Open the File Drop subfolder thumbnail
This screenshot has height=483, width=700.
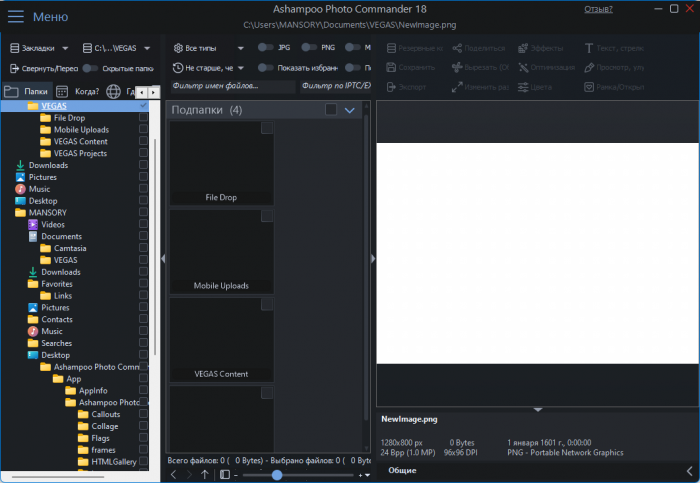pyautogui.click(x=221, y=163)
